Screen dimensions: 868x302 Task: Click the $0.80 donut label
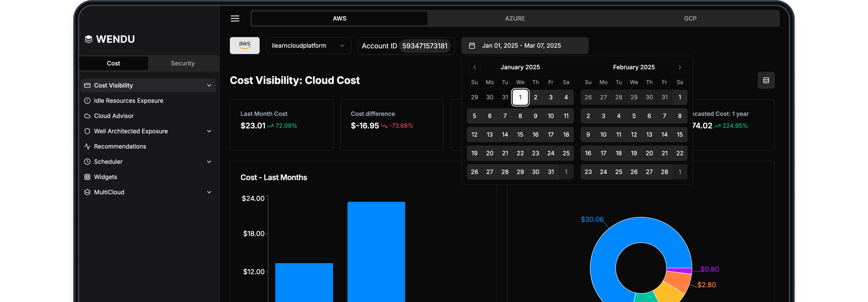pyautogui.click(x=709, y=269)
